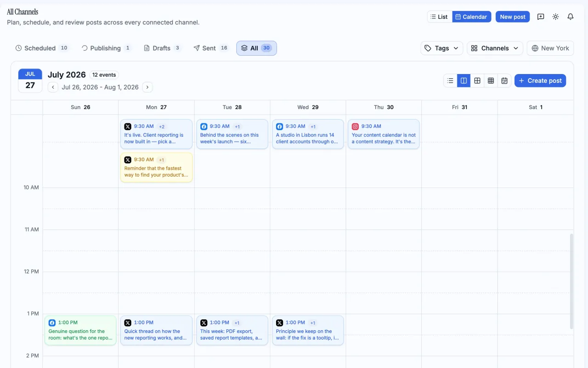Select the dense grid year view icon

point(491,80)
